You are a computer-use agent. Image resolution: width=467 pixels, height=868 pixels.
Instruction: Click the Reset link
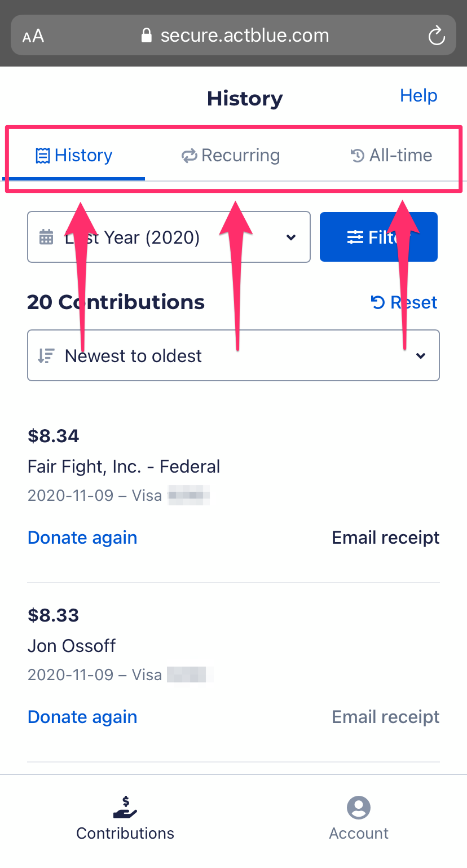(404, 302)
